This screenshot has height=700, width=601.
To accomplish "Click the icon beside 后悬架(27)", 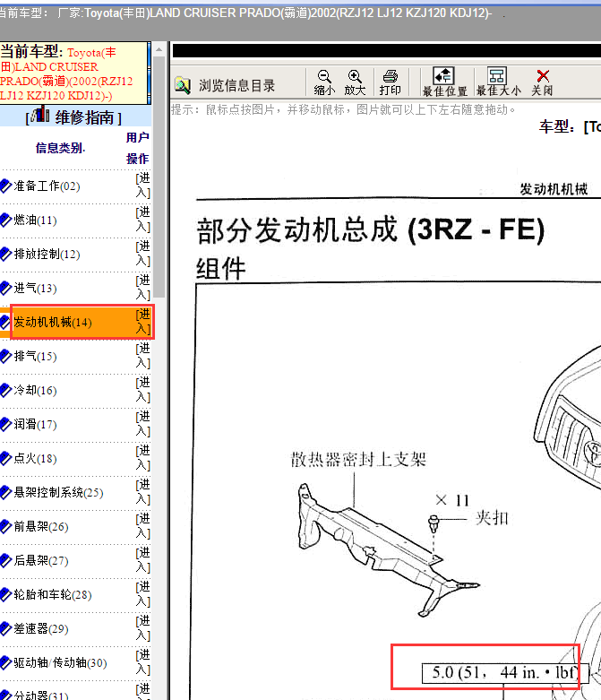I will tap(5, 560).
